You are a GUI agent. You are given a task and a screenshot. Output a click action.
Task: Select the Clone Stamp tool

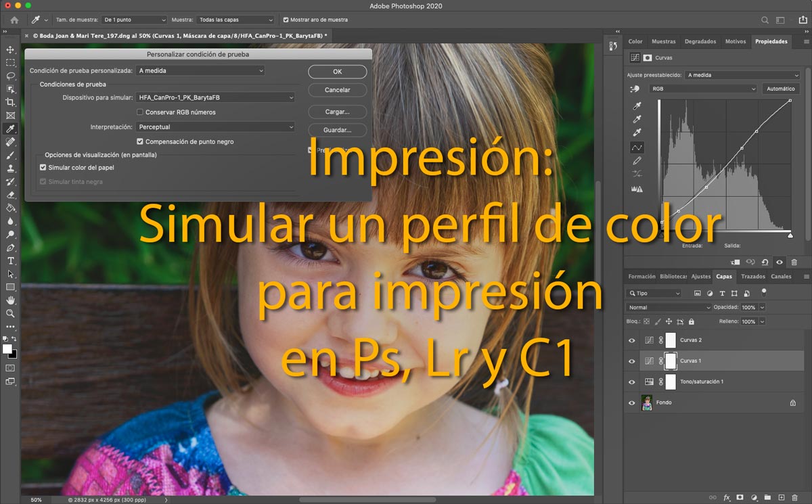[10, 168]
